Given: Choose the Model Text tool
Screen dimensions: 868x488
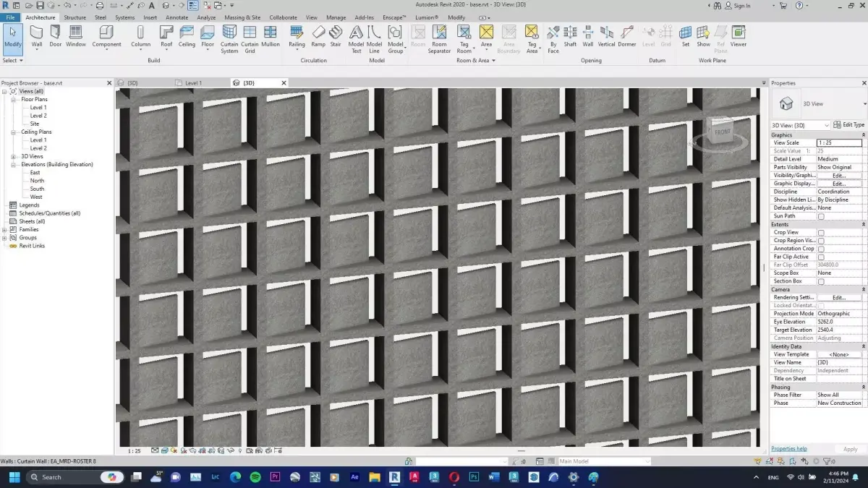Looking at the screenshot, I should pyautogui.click(x=356, y=39).
